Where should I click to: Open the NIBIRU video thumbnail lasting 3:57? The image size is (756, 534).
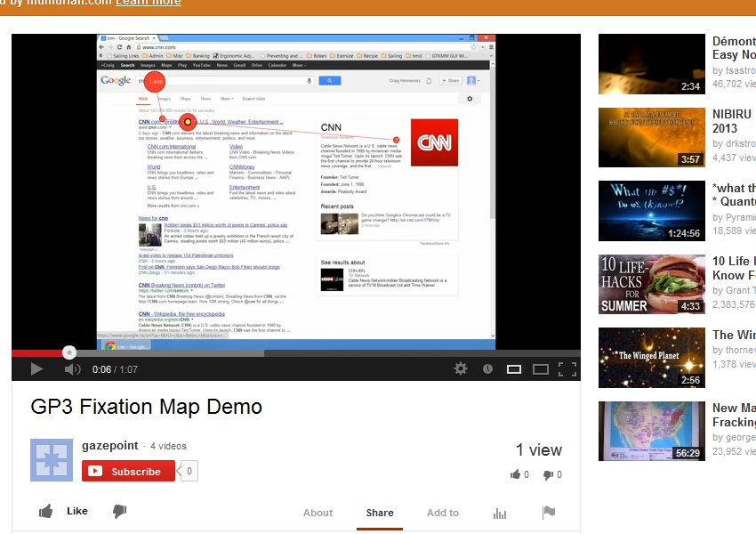(x=652, y=137)
